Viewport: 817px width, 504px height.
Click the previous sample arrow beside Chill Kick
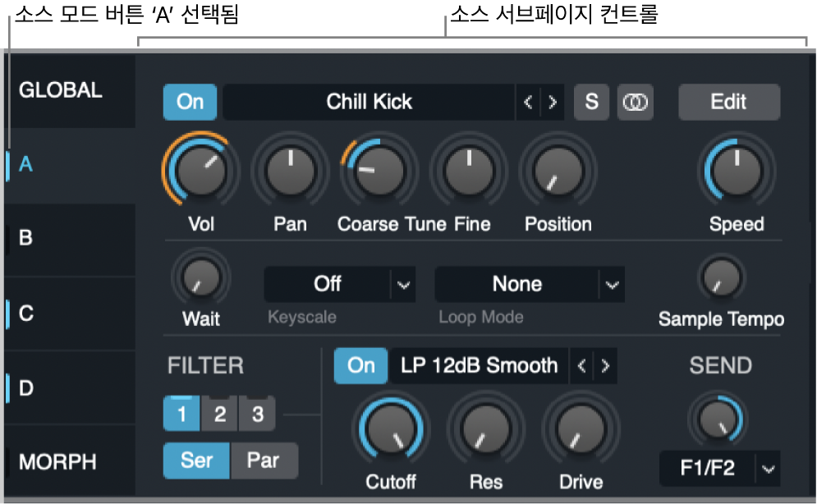coord(528,102)
